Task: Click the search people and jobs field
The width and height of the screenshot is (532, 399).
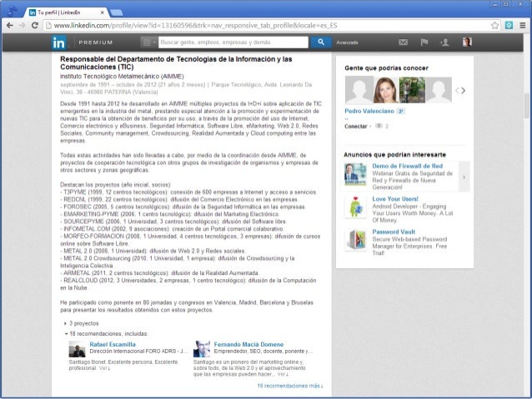Action: click(233, 42)
